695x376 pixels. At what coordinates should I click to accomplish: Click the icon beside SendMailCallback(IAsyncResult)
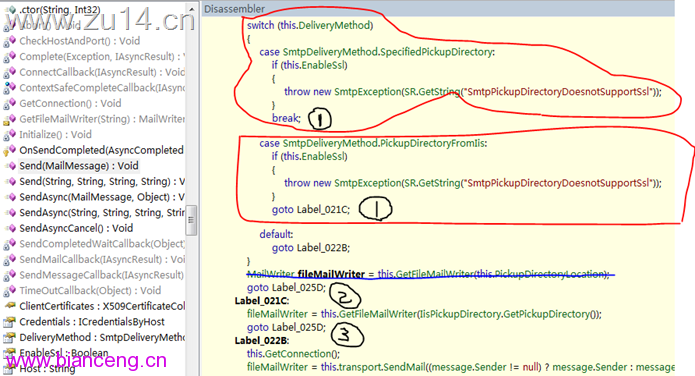9,259
